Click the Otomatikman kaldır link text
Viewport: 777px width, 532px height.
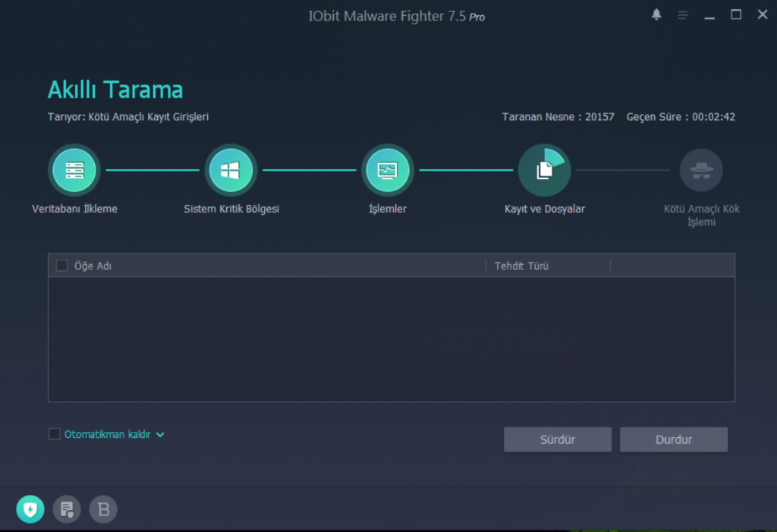(108, 434)
